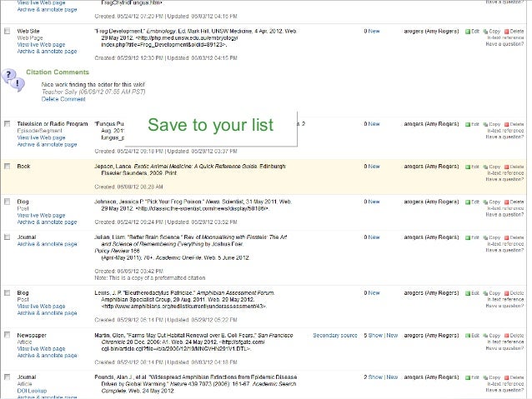
Task: Delete the Lewis blog citation
Action: 514,293
